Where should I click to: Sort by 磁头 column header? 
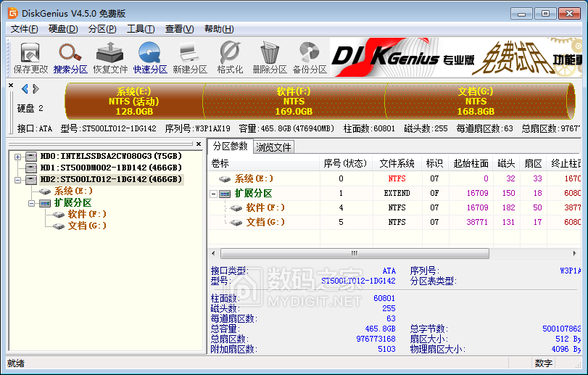(x=507, y=163)
